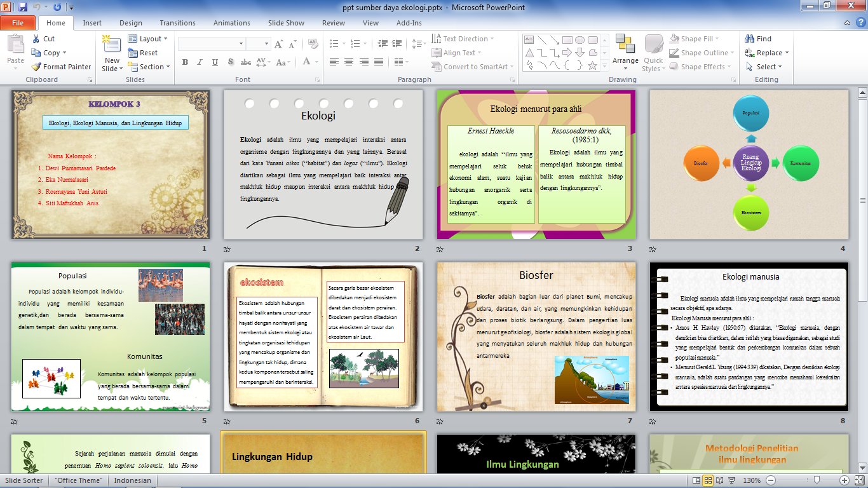The image size is (868, 488).
Task: Expand the Section dropdown
Action: tap(149, 67)
